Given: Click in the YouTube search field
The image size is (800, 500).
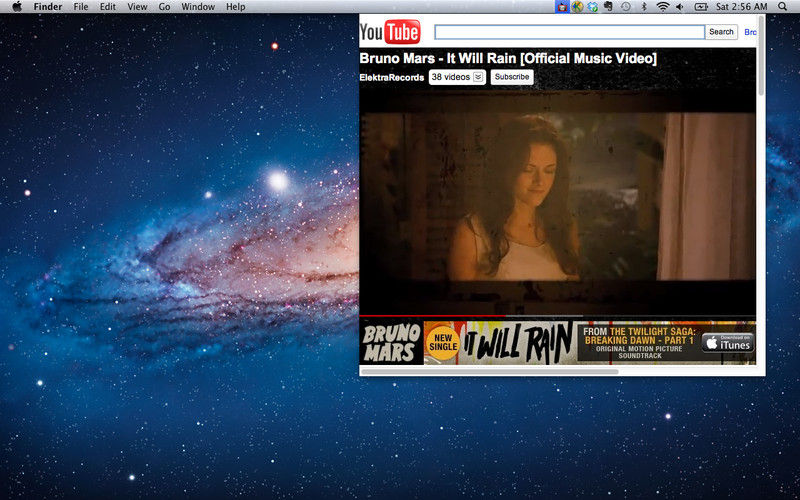Looking at the screenshot, I should click(x=569, y=32).
